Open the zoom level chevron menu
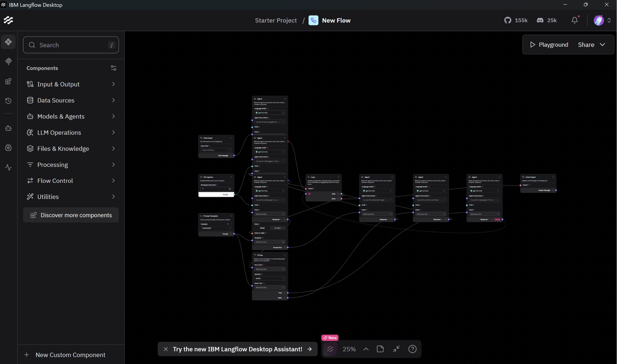This screenshot has height=364, width=617. click(x=366, y=349)
